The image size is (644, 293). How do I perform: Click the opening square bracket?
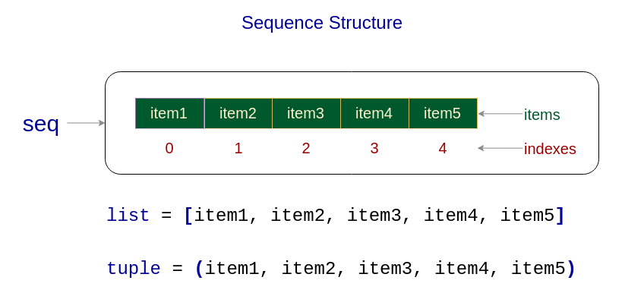tap(188, 216)
